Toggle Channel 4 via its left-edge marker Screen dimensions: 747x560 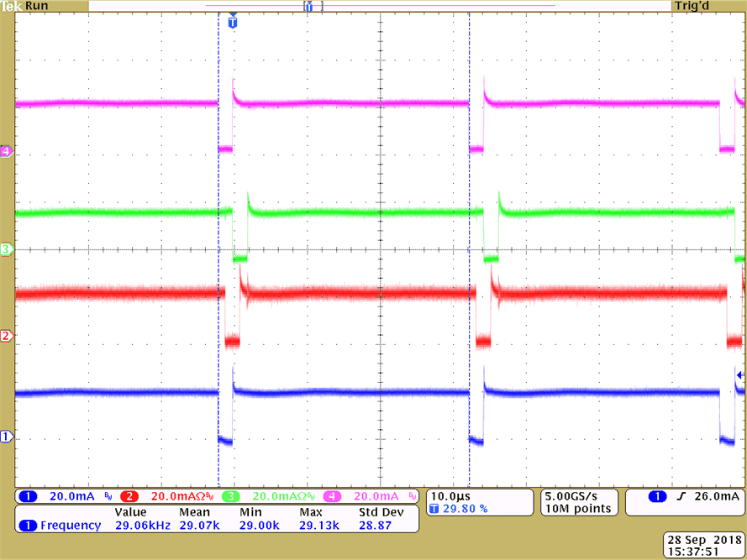pyautogui.click(x=7, y=153)
